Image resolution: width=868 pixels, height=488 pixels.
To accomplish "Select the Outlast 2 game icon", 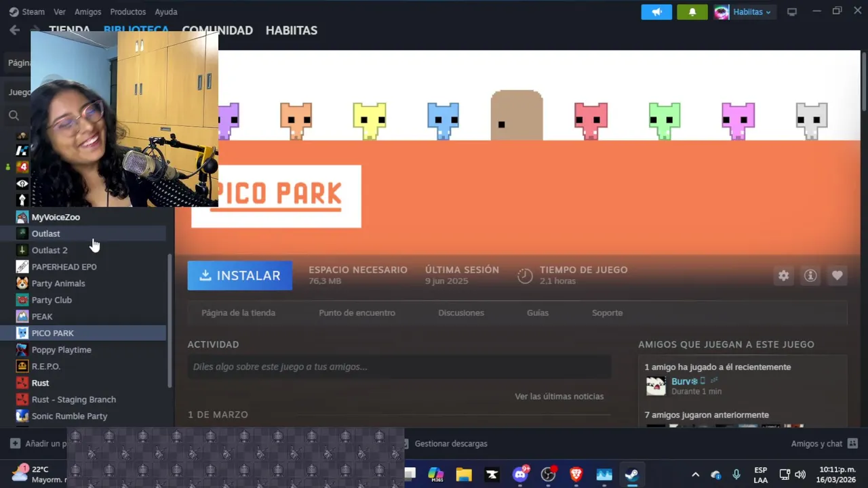I will [x=22, y=250].
